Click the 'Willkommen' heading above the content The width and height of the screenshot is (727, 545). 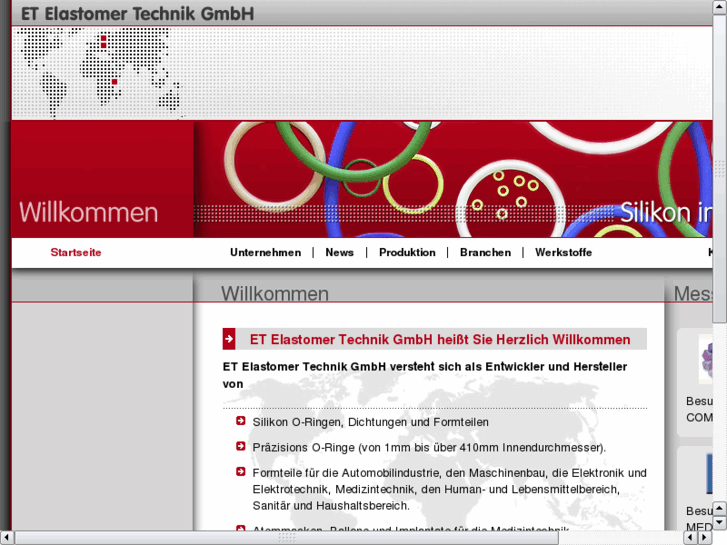click(x=274, y=294)
